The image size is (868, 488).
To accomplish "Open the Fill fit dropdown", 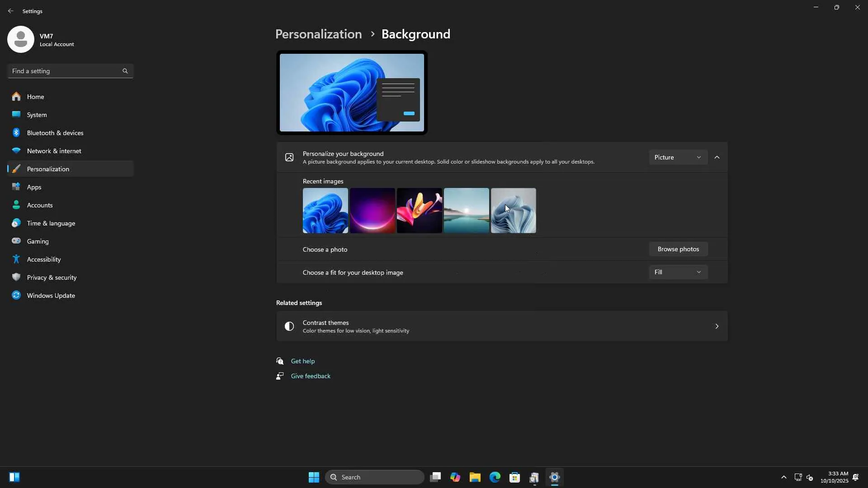I will pos(678,272).
